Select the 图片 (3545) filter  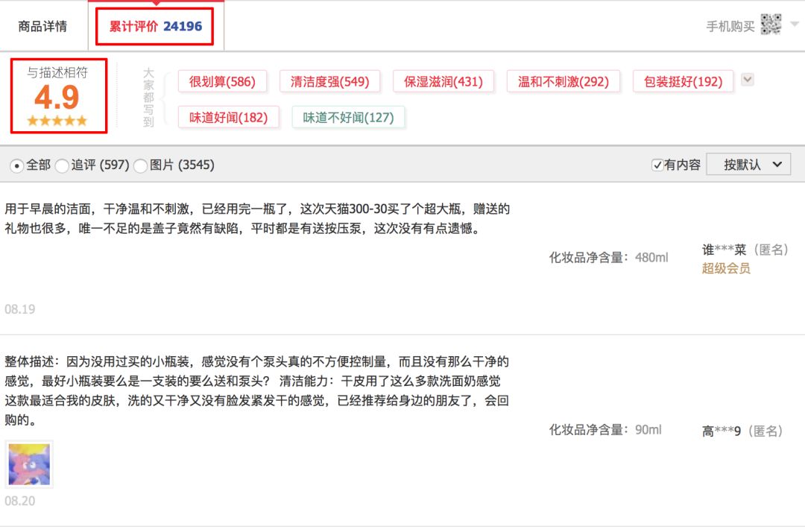140,165
